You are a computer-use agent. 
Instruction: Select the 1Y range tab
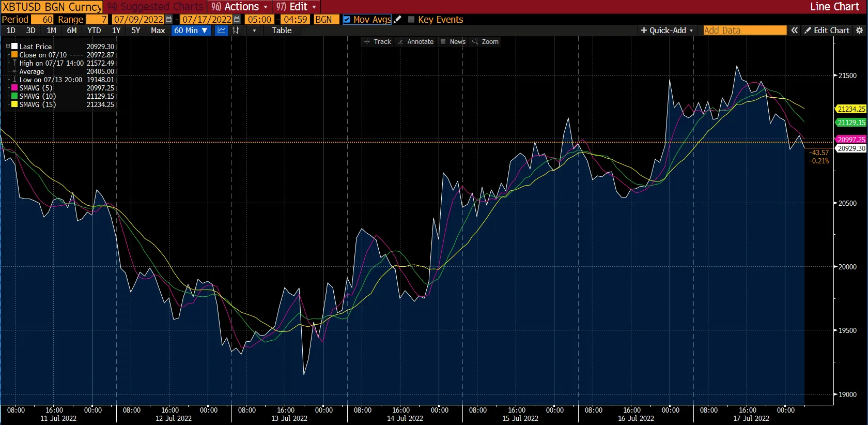tap(116, 31)
